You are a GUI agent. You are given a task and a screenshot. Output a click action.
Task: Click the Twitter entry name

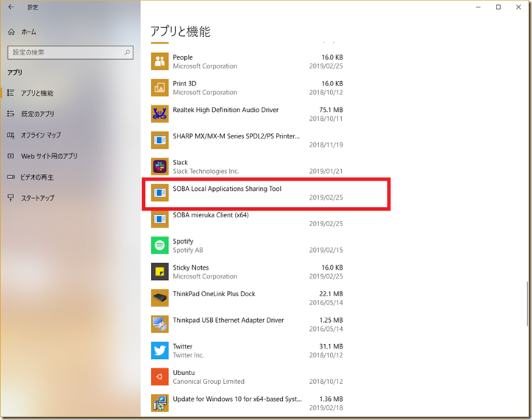point(183,346)
